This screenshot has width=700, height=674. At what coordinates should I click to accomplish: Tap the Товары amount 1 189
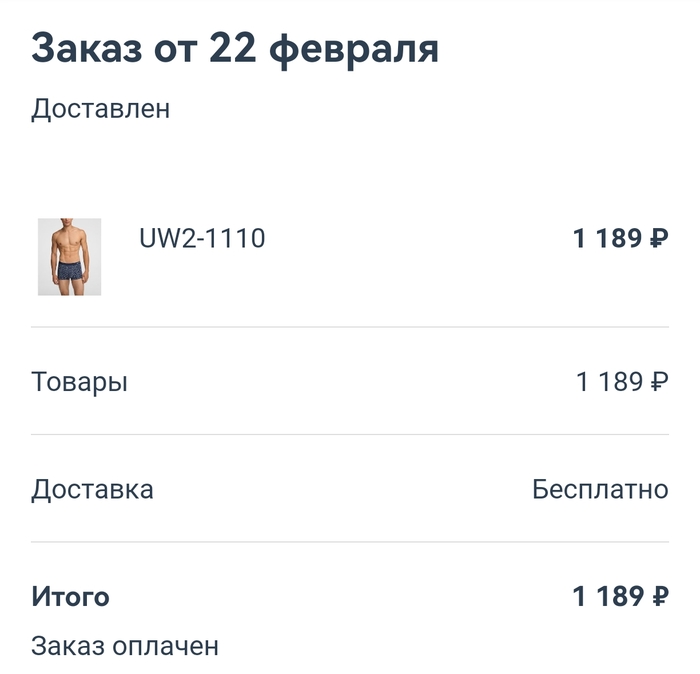pyautogui.click(x=609, y=382)
